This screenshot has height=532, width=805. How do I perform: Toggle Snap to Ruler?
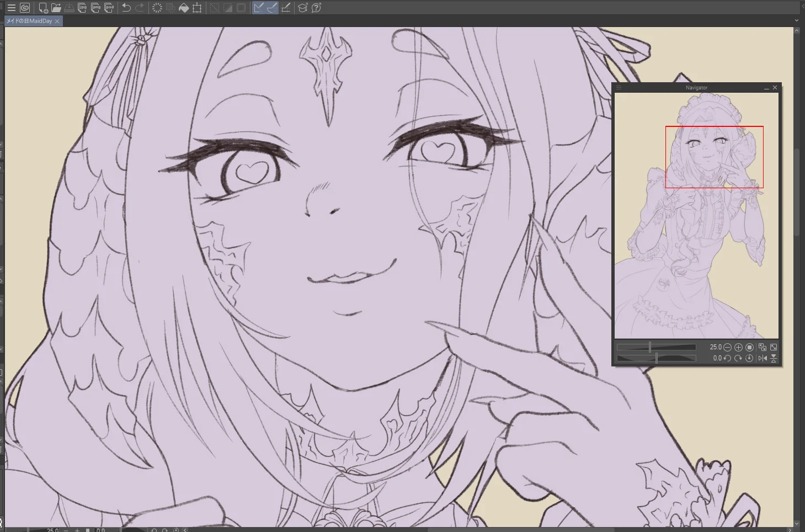tap(259, 8)
